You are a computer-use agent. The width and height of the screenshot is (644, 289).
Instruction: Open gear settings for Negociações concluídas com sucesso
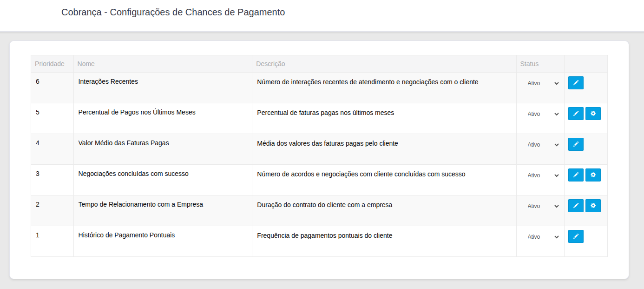tap(593, 175)
